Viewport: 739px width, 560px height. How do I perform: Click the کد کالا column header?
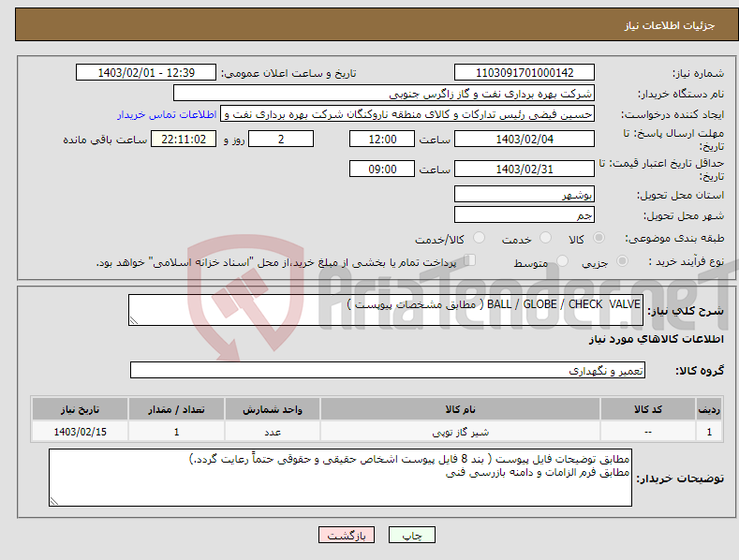pos(648,409)
